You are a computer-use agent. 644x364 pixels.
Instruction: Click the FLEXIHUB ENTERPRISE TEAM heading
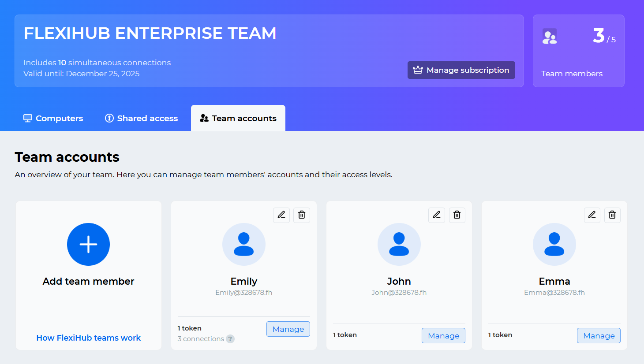tap(150, 33)
